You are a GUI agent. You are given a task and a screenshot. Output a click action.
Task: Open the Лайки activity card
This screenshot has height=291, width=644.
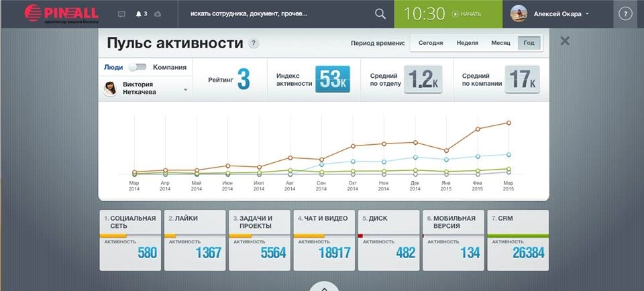(x=195, y=240)
